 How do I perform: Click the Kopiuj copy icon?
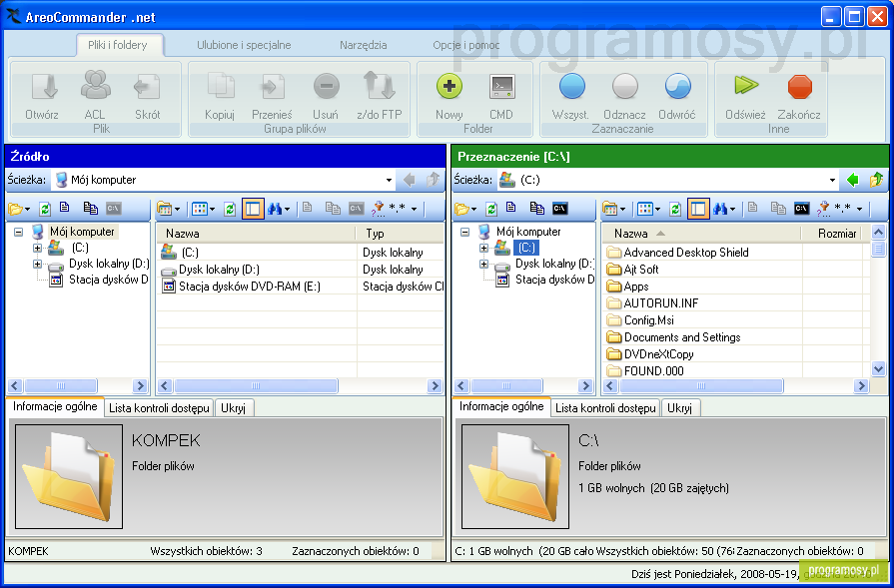click(x=220, y=87)
